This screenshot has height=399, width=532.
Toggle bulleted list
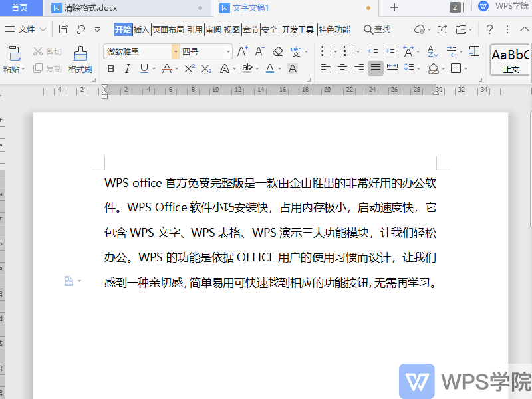pos(326,51)
